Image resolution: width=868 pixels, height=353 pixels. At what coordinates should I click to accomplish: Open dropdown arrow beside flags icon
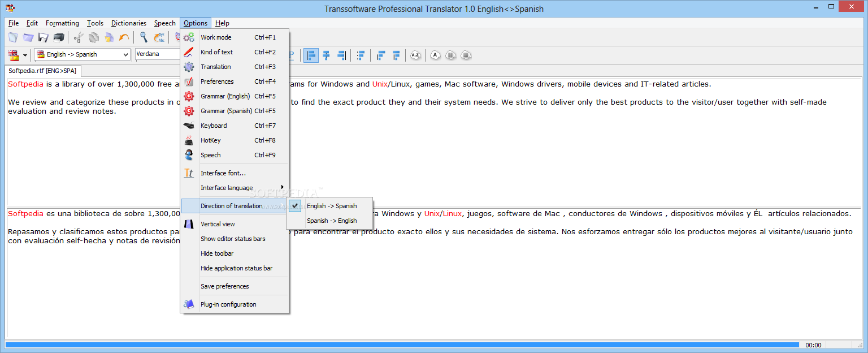click(x=25, y=55)
